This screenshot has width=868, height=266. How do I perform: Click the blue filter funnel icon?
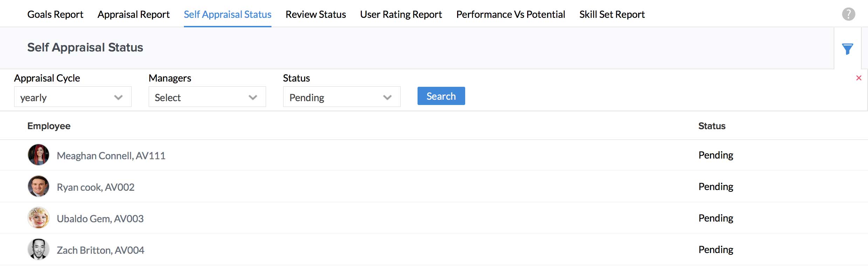pos(847,49)
